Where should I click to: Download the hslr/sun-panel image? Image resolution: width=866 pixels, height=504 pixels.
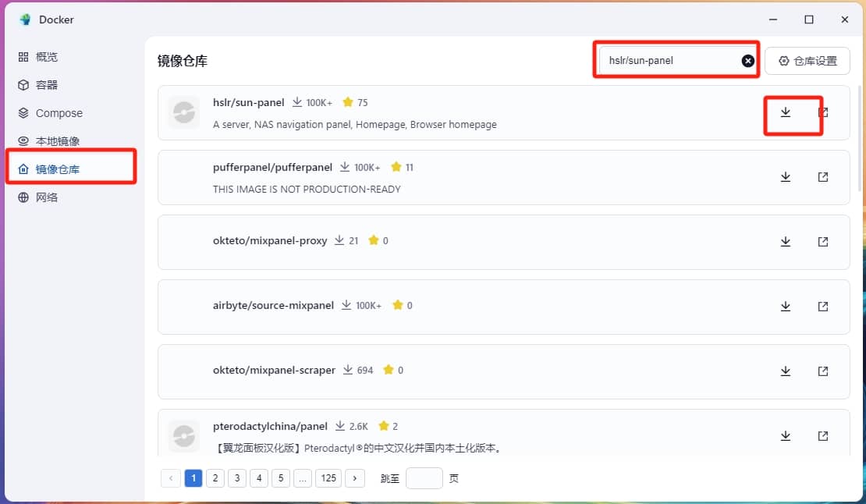pyautogui.click(x=786, y=112)
